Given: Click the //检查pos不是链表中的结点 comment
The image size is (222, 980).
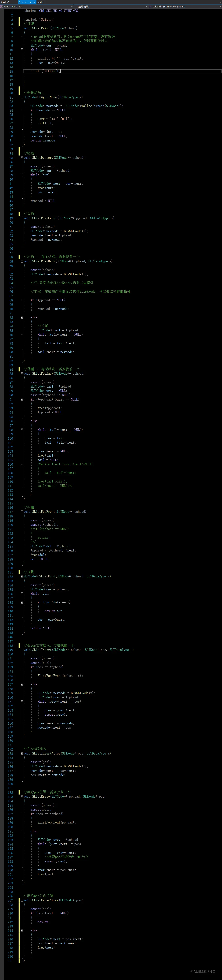Looking at the screenshot, I should pyautogui.click(x=66, y=857).
